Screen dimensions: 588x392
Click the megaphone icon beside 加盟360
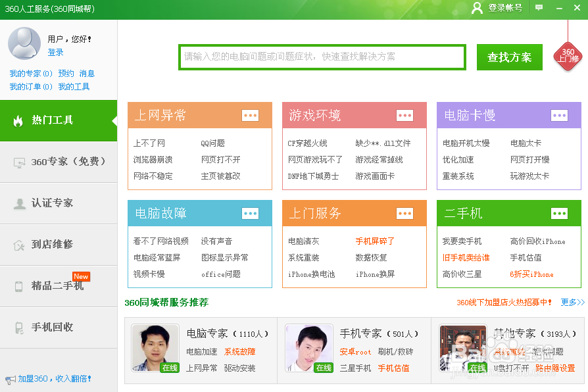tap(10, 380)
